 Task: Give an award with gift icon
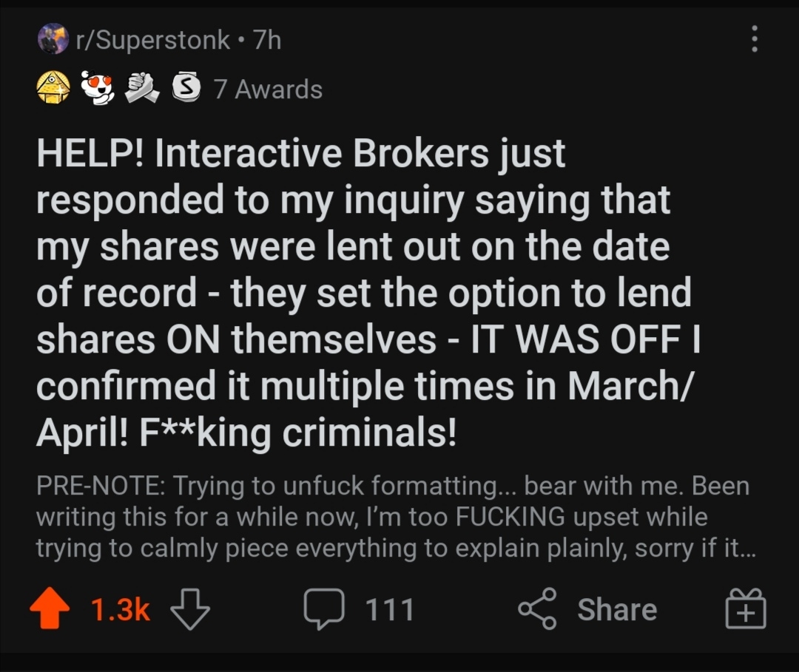pyautogui.click(x=746, y=610)
